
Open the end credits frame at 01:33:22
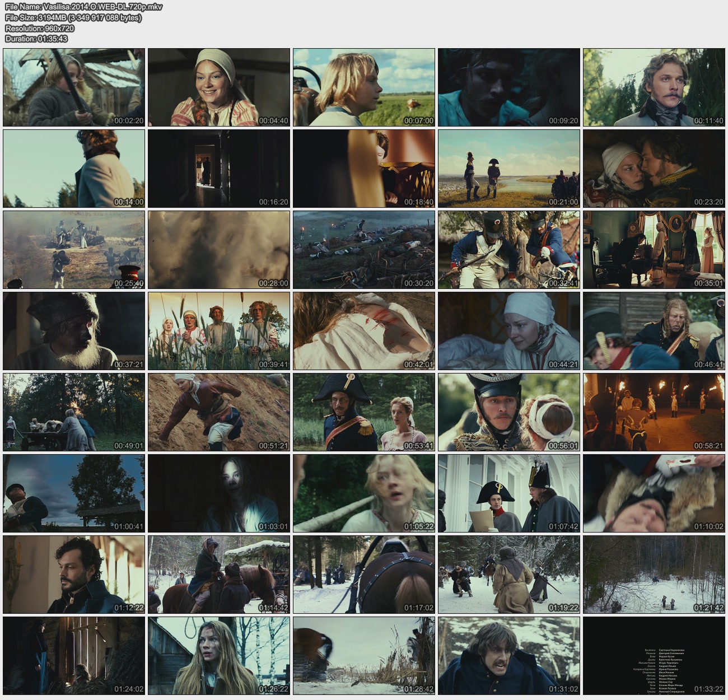[x=654, y=656]
